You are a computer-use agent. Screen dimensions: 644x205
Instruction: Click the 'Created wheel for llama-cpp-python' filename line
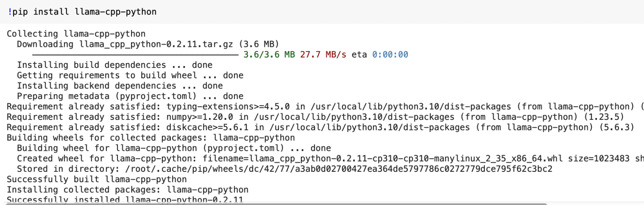pyautogui.click(x=331, y=159)
